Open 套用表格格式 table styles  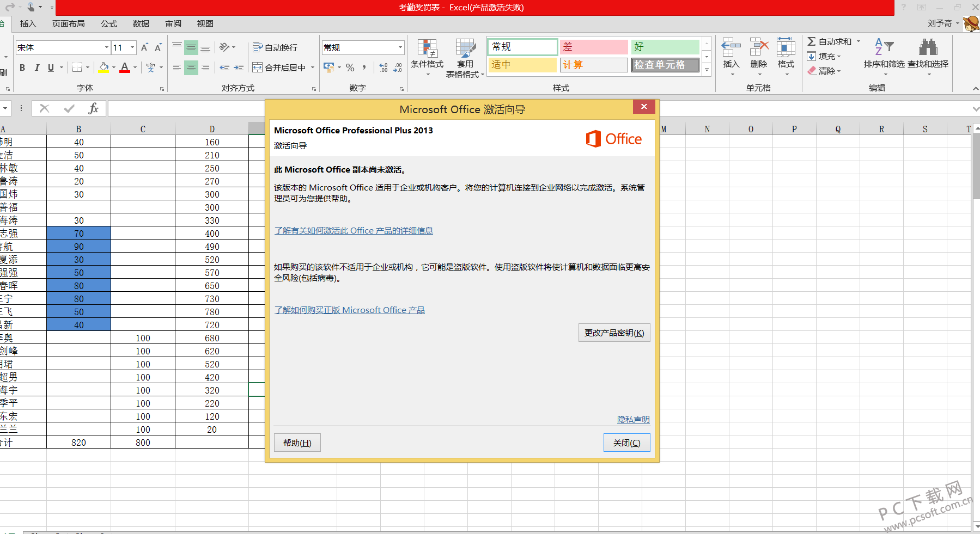click(465, 58)
